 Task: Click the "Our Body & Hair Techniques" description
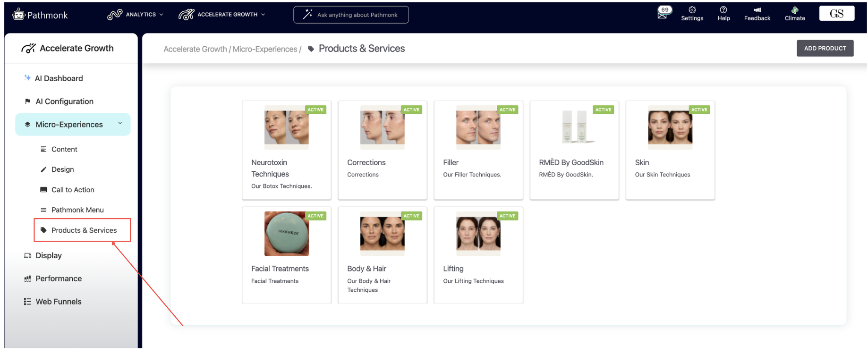click(x=369, y=285)
